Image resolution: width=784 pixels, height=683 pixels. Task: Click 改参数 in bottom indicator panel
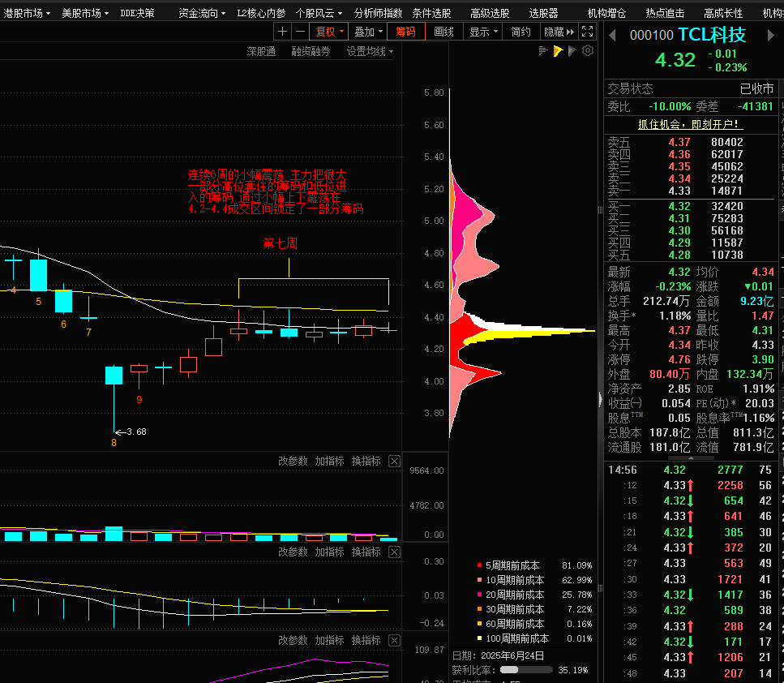[293, 640]
